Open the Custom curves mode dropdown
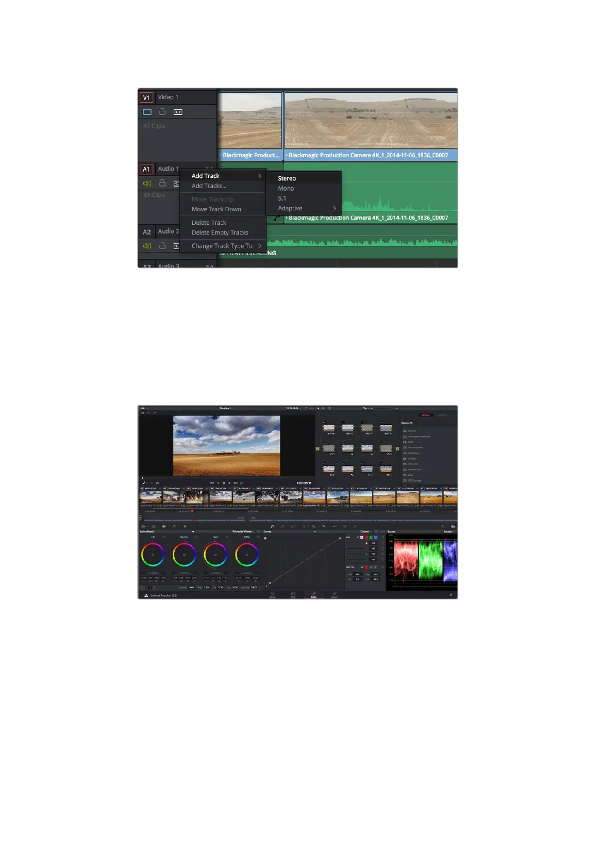This screenshot has width=614, height=868. [x=366, y=531]
